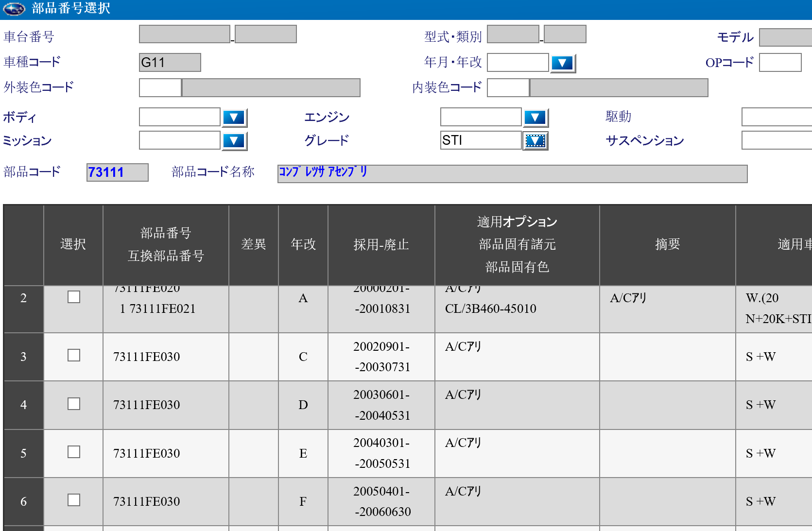Click the Subaru logo icon in title bar
The width and height of the screenshot is (812, 531).
(x=14, y=9)
